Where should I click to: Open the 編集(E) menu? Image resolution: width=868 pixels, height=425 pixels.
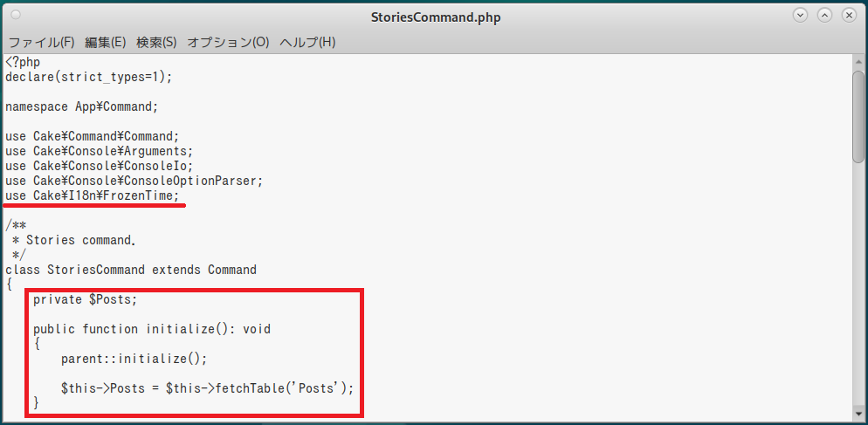106,42
